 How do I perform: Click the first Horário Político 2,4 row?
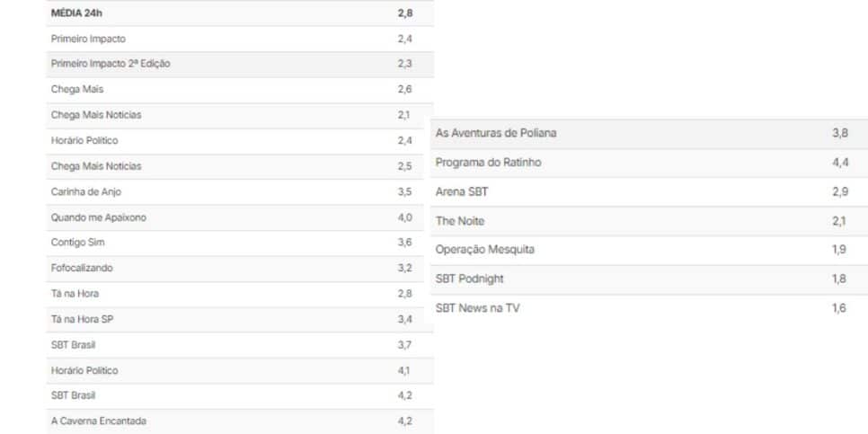click(240, 140)
